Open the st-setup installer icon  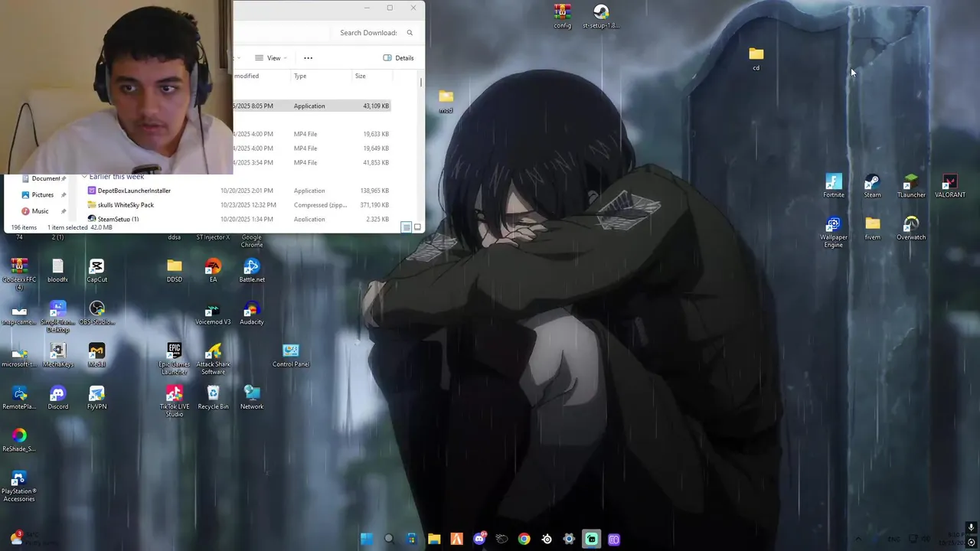(601, 17)
